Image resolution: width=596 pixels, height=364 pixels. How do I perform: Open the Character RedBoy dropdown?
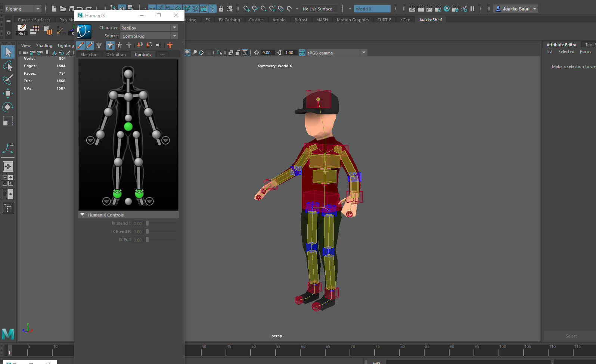click(x=149, y=28)
